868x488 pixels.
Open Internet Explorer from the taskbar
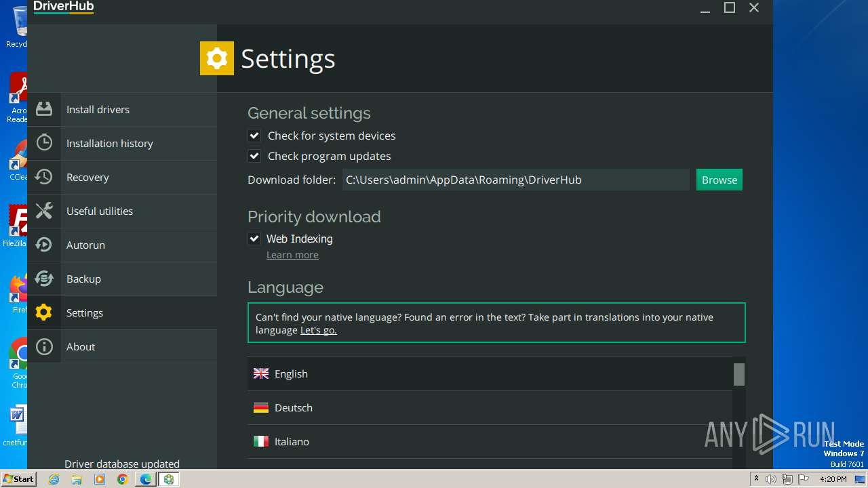54,479
